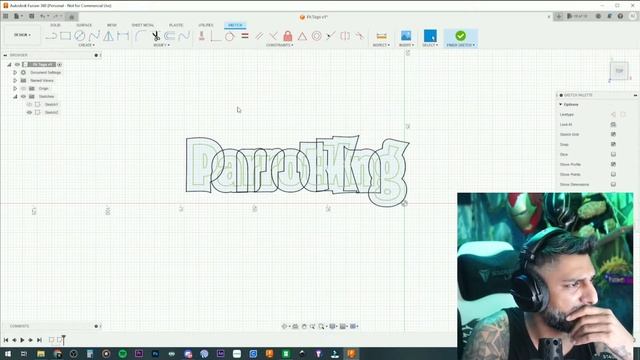Open the Data Panel grid icon

tap(6, 16)
